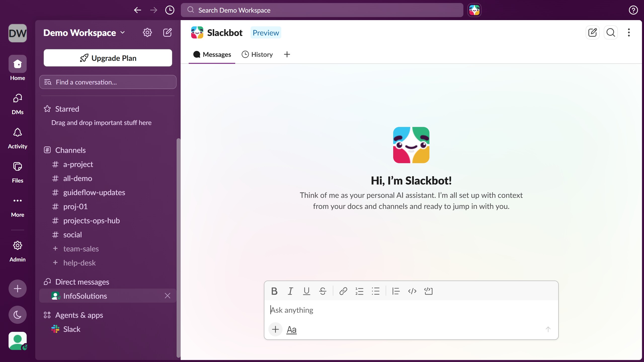Click the DW workspace avatar
Viewport: 644px width, 362px height.
coord(18,33)
